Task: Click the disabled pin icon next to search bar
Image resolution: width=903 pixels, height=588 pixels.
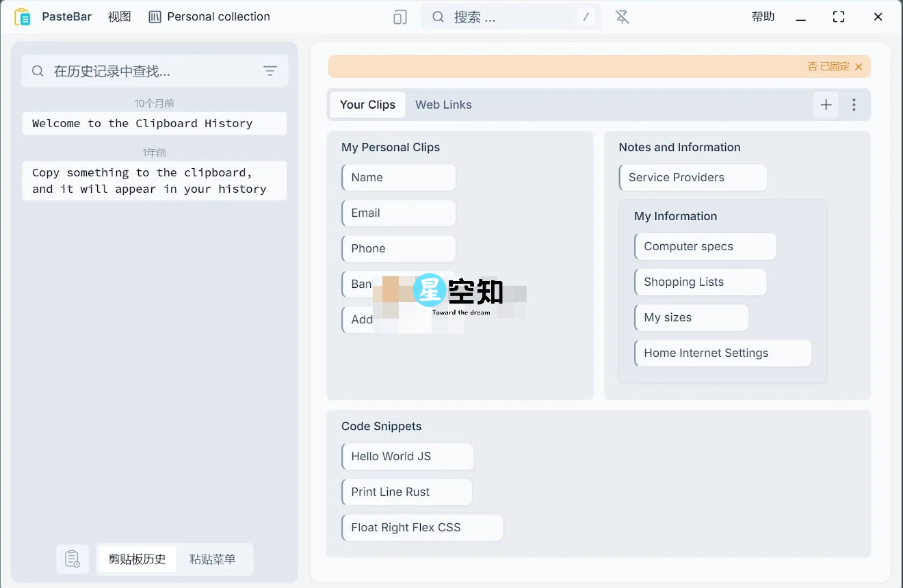Action: point(621,16)
